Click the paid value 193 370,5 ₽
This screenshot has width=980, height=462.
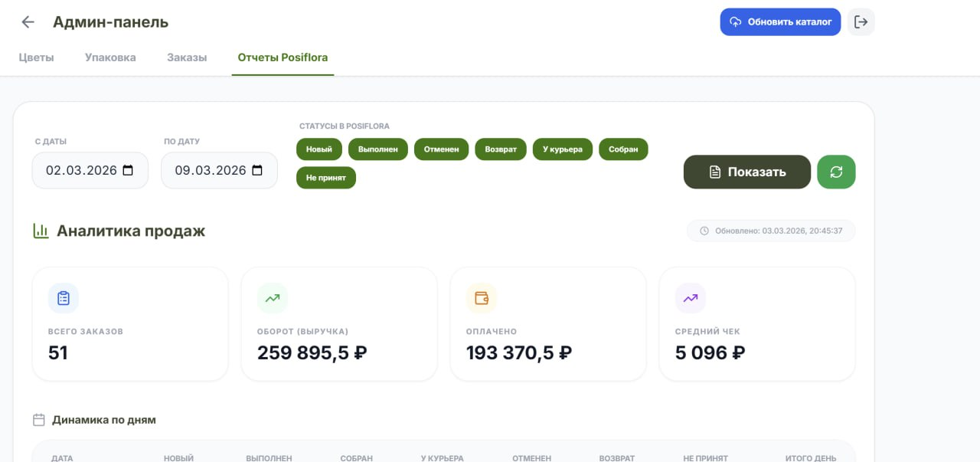coord(519,352)
